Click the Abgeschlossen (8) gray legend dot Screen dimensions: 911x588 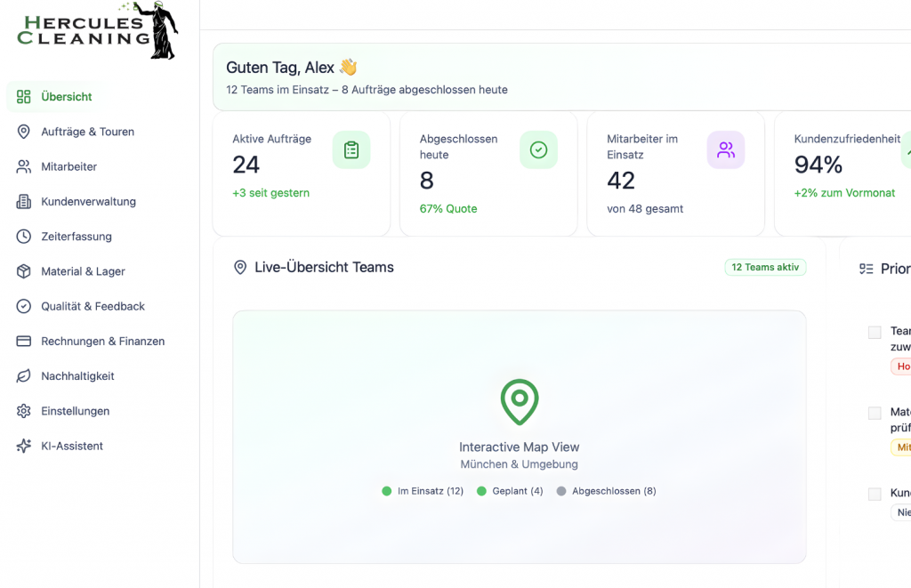pyautogui.click(x=560, y=491)
